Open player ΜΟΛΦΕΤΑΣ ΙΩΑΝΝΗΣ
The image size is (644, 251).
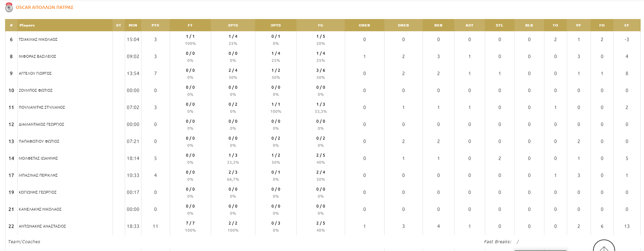tap(38, 159)
